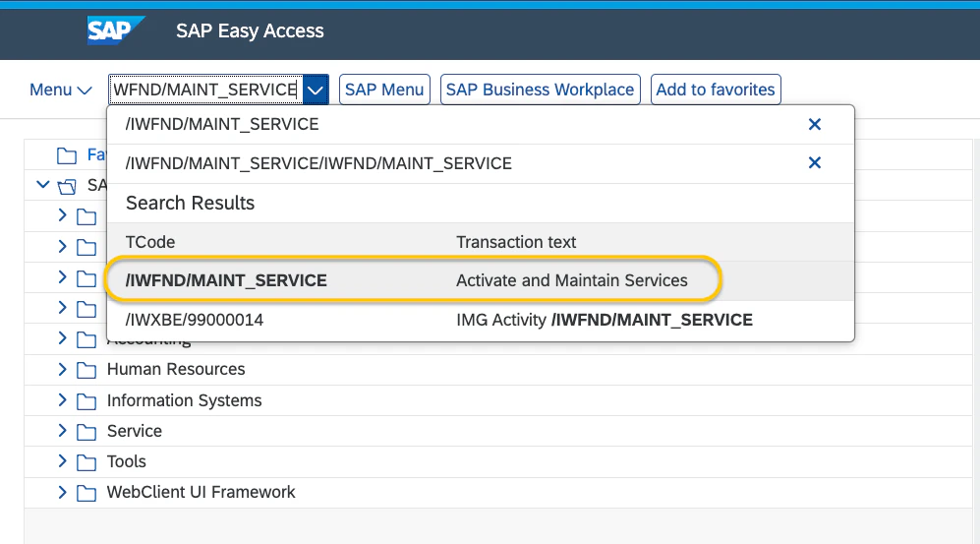Expand the Information Systems folder

pos(62,399)
